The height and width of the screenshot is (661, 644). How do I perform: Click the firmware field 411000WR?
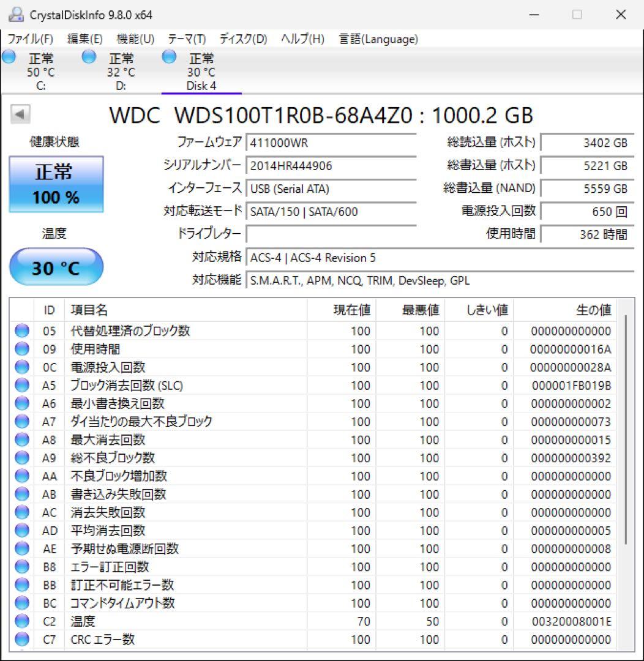332,143
